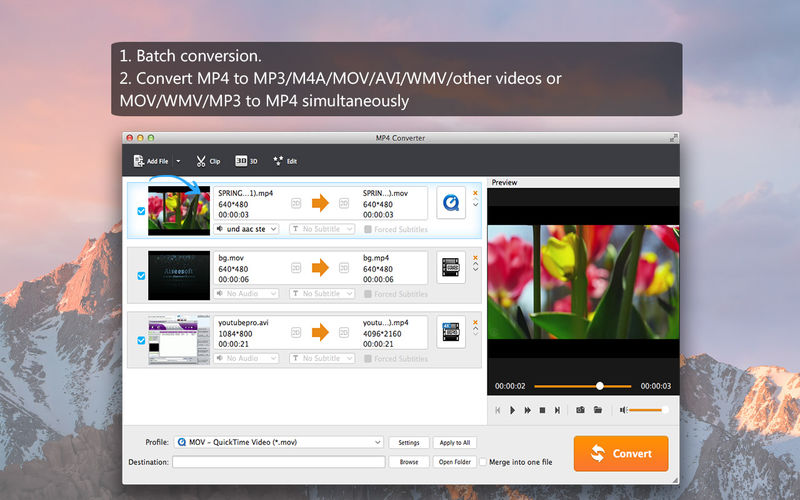800x500 pixels.
Task: Click the output 2D icon for bg.mp4
Action: tap(344, 268)
